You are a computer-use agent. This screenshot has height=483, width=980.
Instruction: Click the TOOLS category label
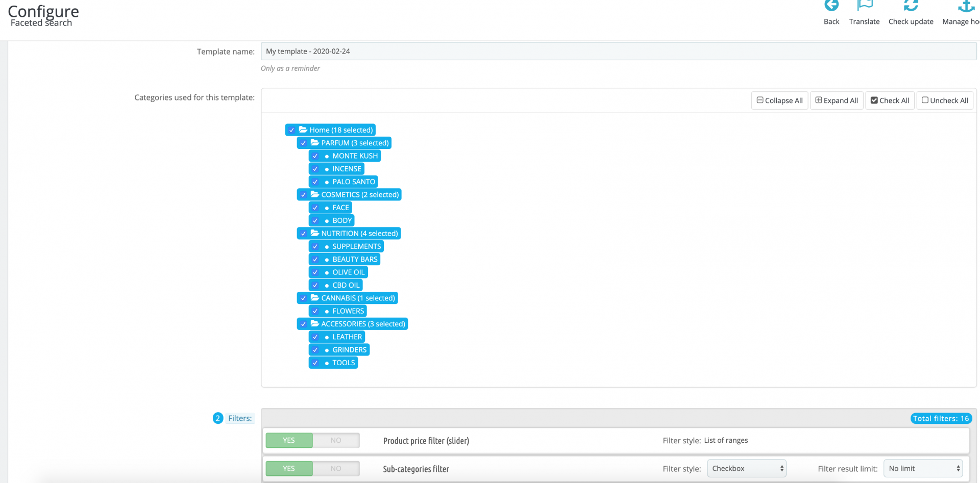pos(344,363)
